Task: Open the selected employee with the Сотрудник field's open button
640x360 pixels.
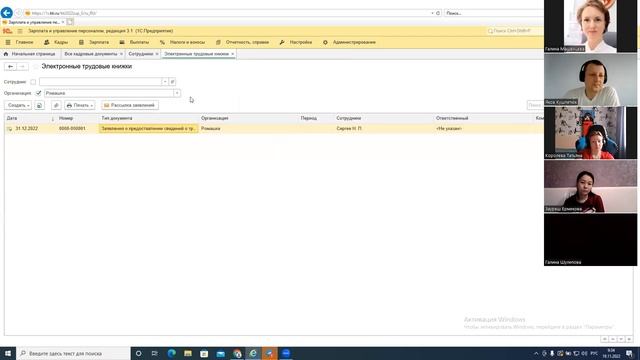Action: (x=172, y=82)
